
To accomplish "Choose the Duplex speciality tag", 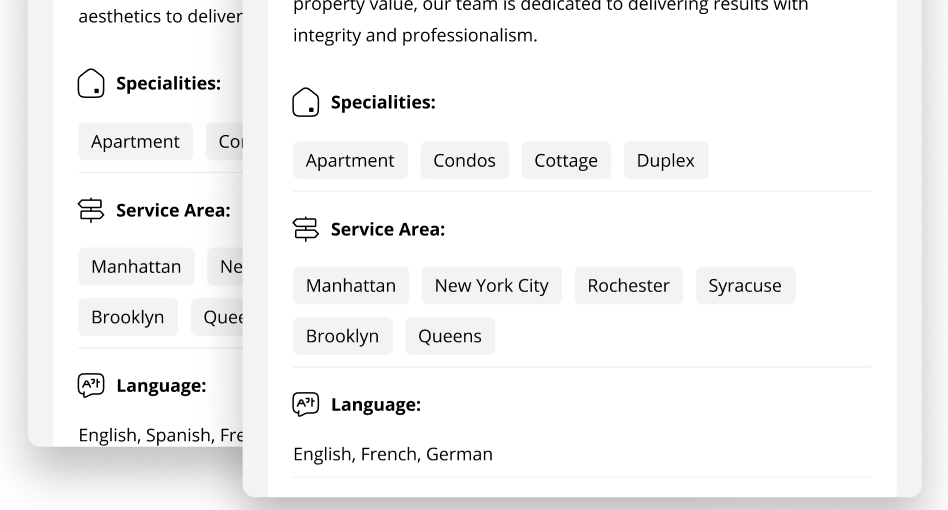I will [x=666, y=160].
